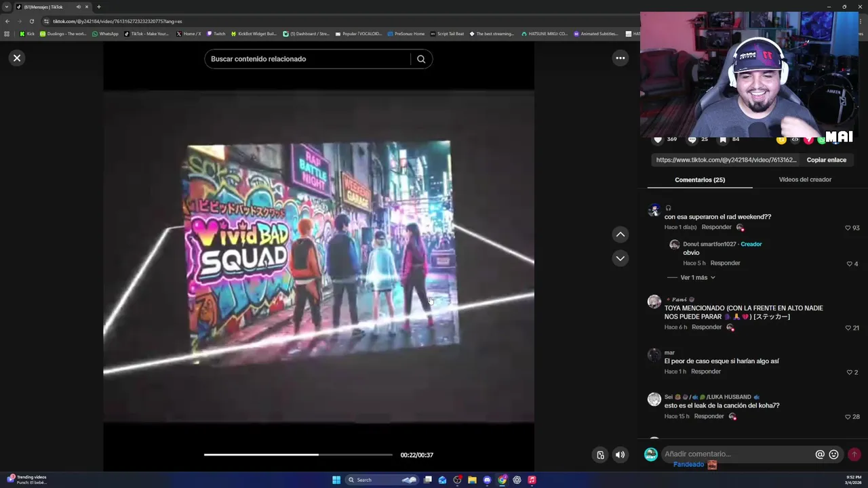
Task: Go to previous video with up arrow
Action: (x=620, y=235)
